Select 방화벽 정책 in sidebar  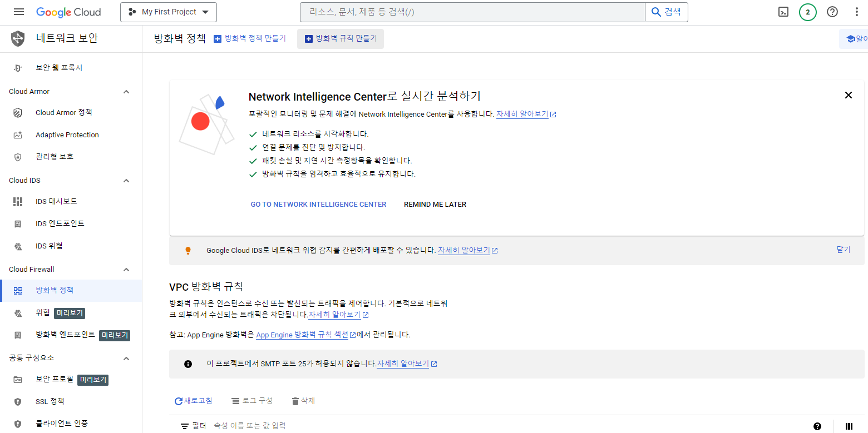click(71, 291)
